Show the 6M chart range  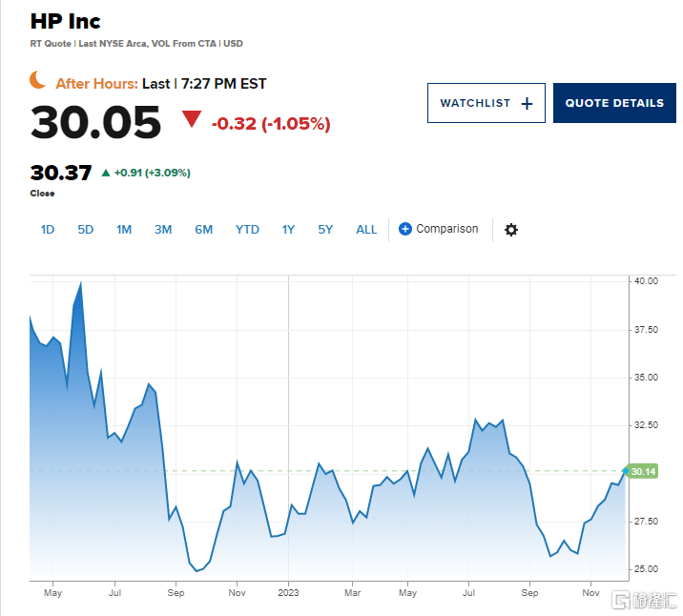click(x=204, y=230)
